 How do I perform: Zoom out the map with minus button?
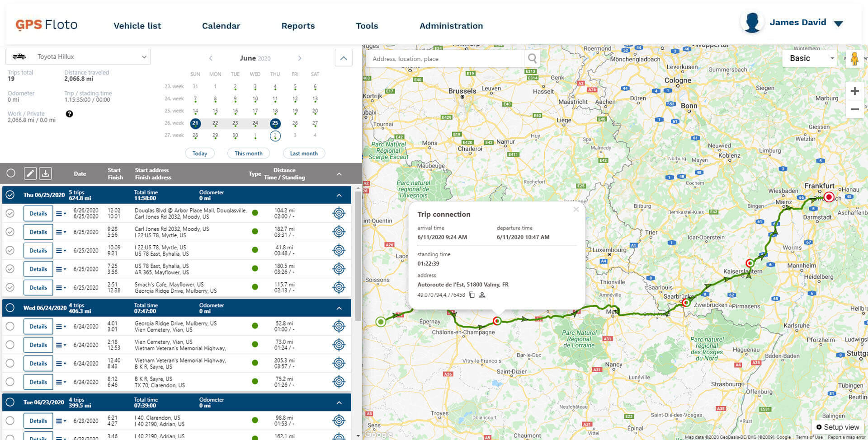[854, 109]
